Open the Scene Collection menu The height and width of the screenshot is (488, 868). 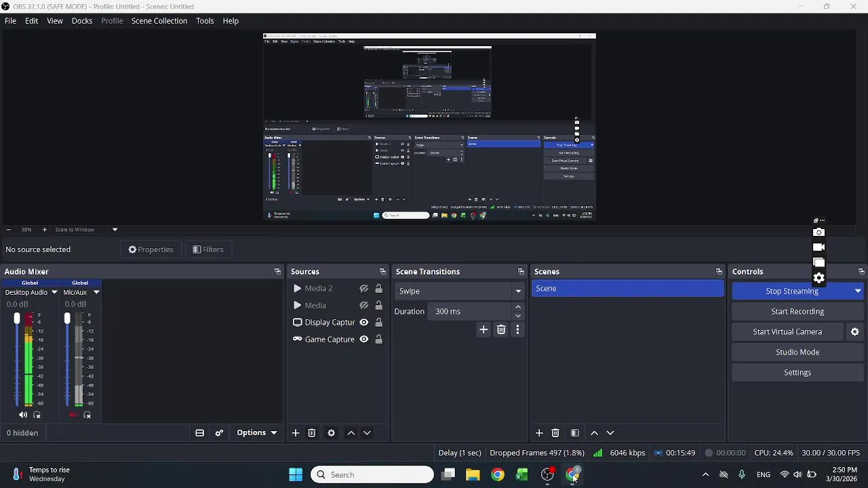(159, 21)
